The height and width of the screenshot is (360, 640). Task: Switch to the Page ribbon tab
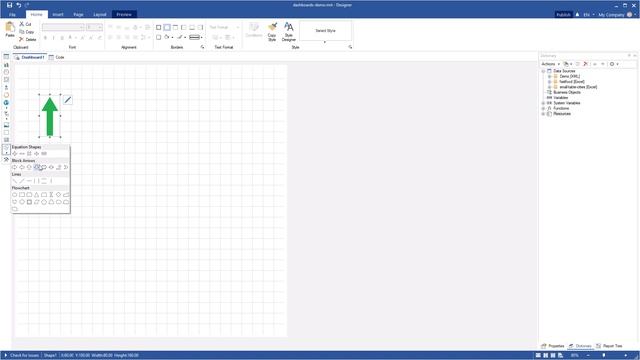[x=78, y=14]
